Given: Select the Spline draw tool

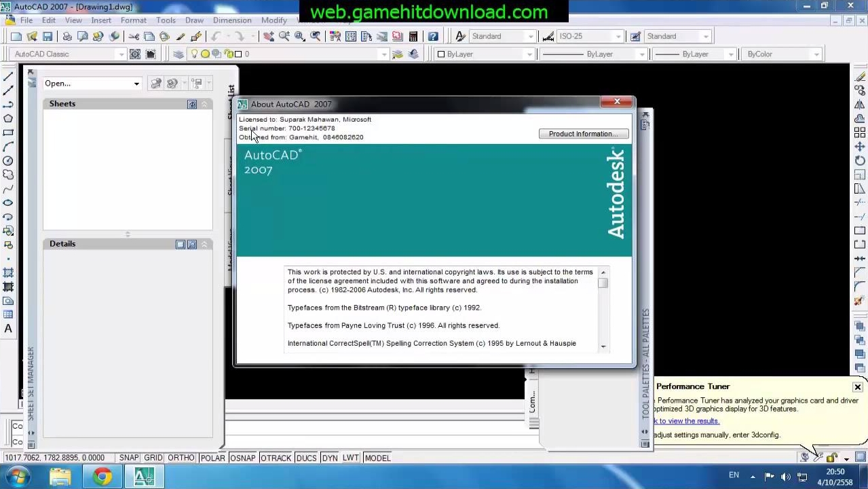Looking at the screenshot, I should (8, 189).
